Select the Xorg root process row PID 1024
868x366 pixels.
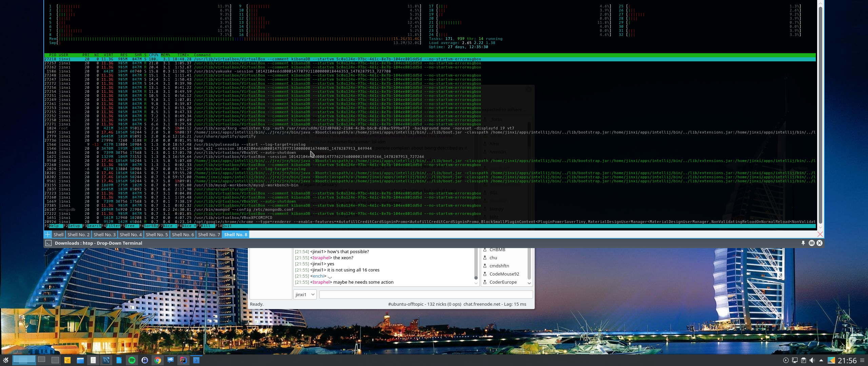point(430,128)
